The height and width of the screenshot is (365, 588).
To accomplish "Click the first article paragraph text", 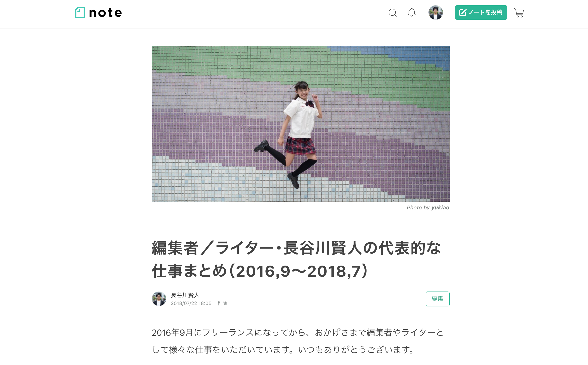I will tap(298, 341).
